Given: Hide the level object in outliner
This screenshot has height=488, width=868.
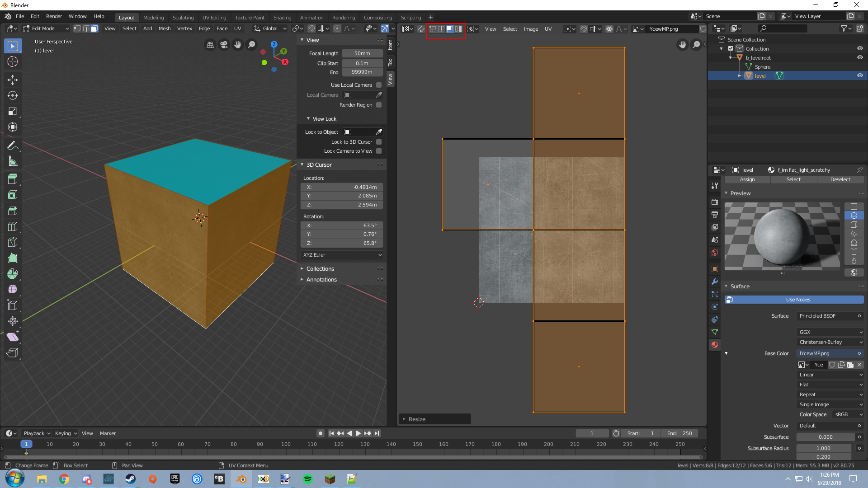Looking at the screenshot, I should pos(860,75).
